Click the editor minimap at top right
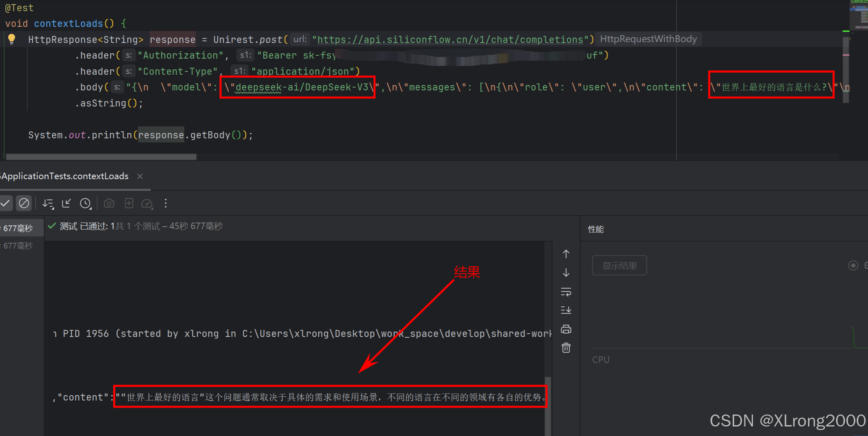Screen dimensions: 868x436 coord(858,16)
